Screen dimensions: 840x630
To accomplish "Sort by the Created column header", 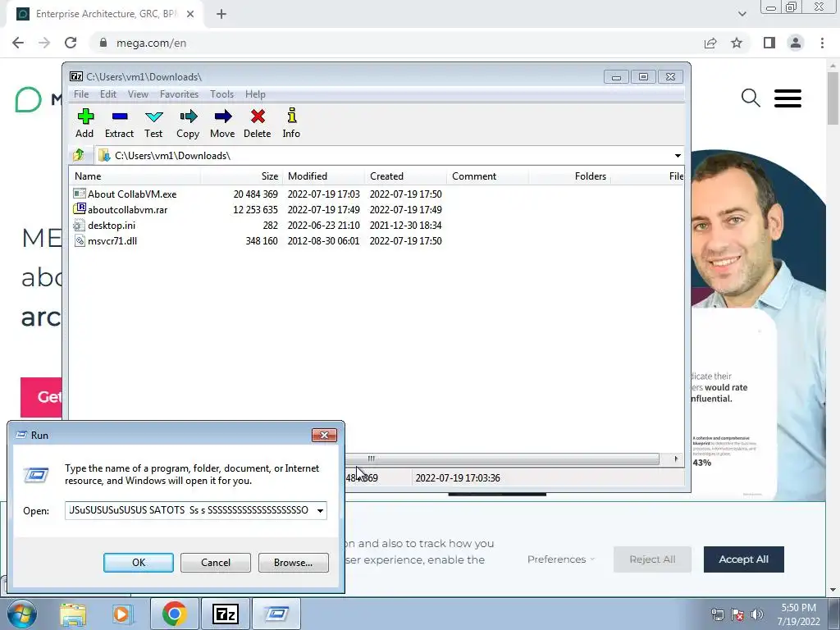I will pos(405,176).
